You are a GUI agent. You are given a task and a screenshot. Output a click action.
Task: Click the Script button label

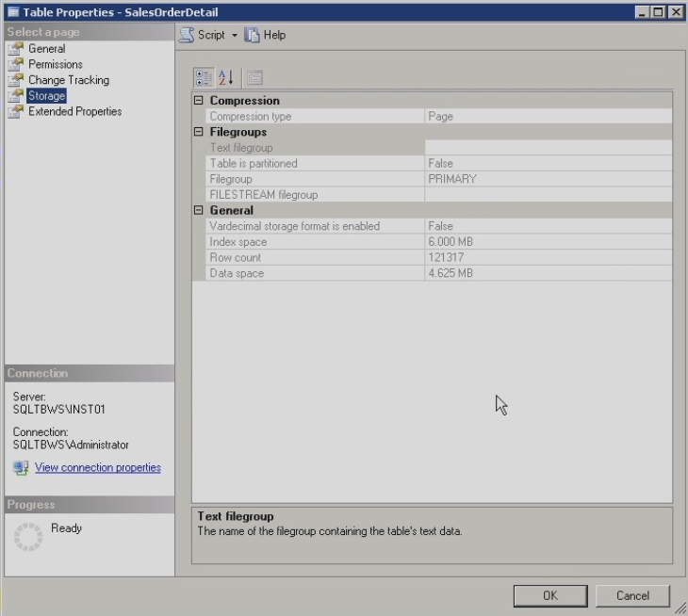pos(211,35)
